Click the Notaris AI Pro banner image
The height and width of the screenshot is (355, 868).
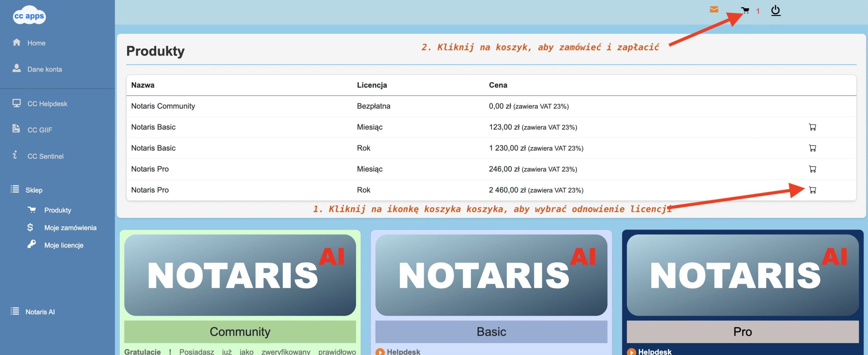click(742, 275)
